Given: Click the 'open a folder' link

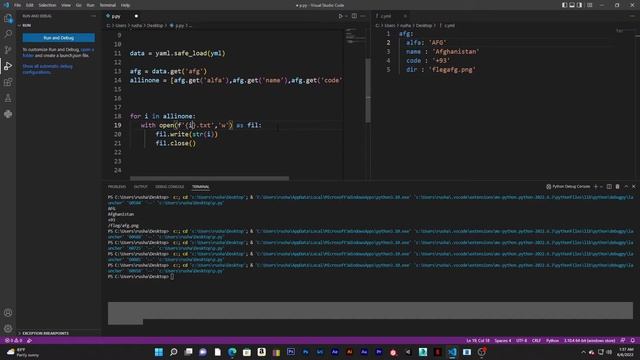Looking at the screenshot, I should (x=87, y=50).
